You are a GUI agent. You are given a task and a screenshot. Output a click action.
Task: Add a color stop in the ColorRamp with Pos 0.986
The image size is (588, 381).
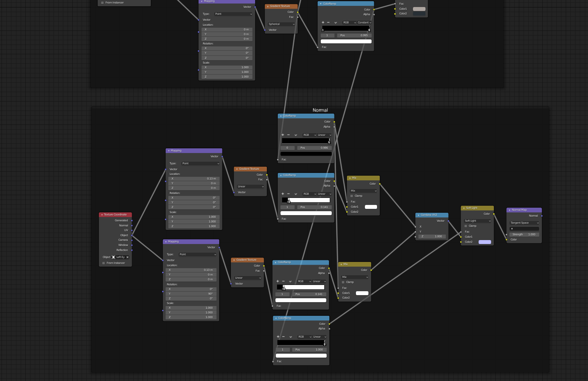tap(283, 135)
